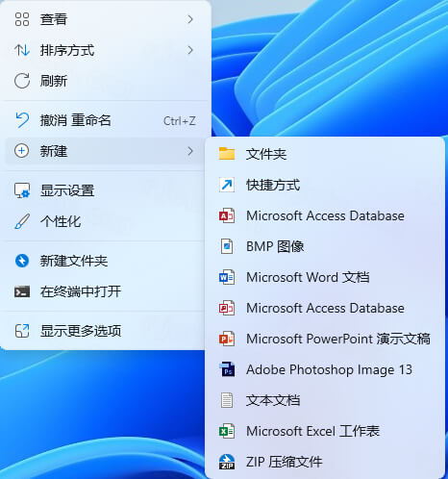Click the blue round icon beside 新建文件夹
Image resolution: width=448 pixels, height=479 pixels.
pyautogui.click(x=22, y=261)
